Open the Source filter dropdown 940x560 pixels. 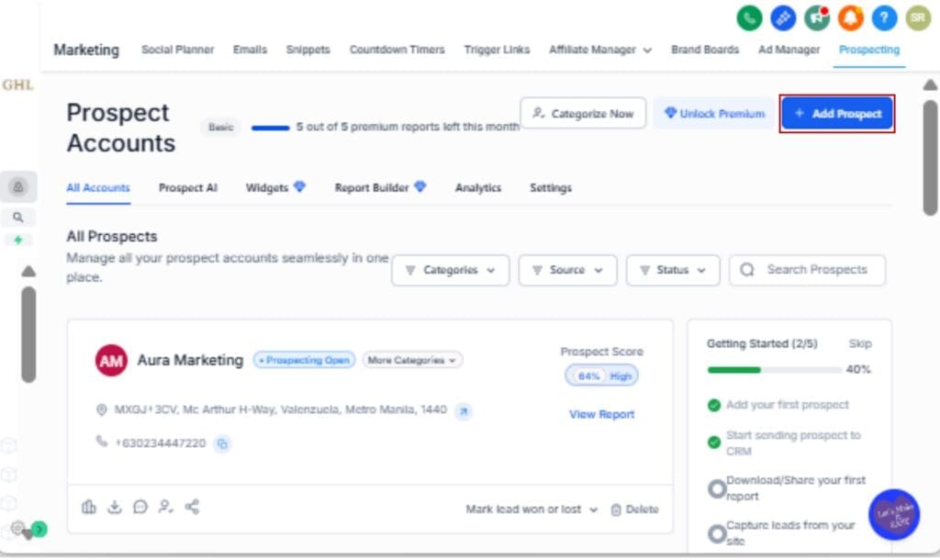tap(567, 270)
